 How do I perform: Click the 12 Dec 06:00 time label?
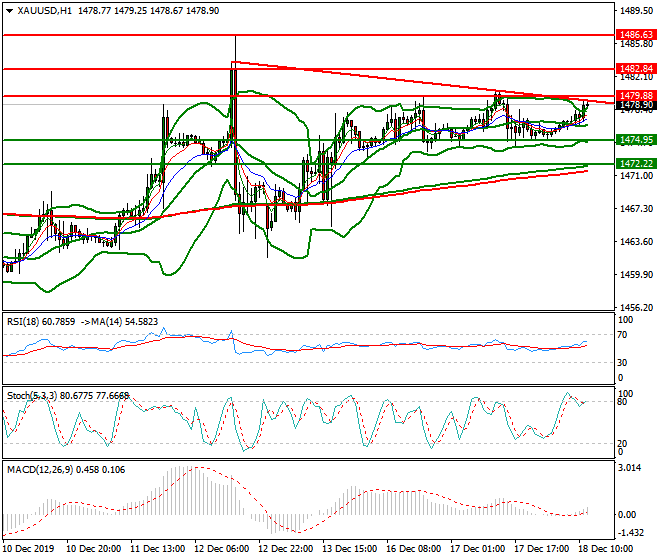221,549
